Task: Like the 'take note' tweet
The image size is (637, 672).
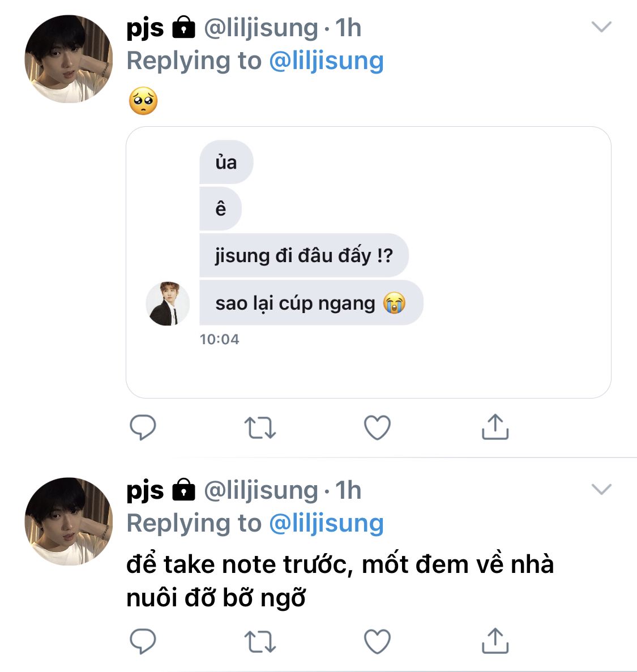Action: [377, 642]
